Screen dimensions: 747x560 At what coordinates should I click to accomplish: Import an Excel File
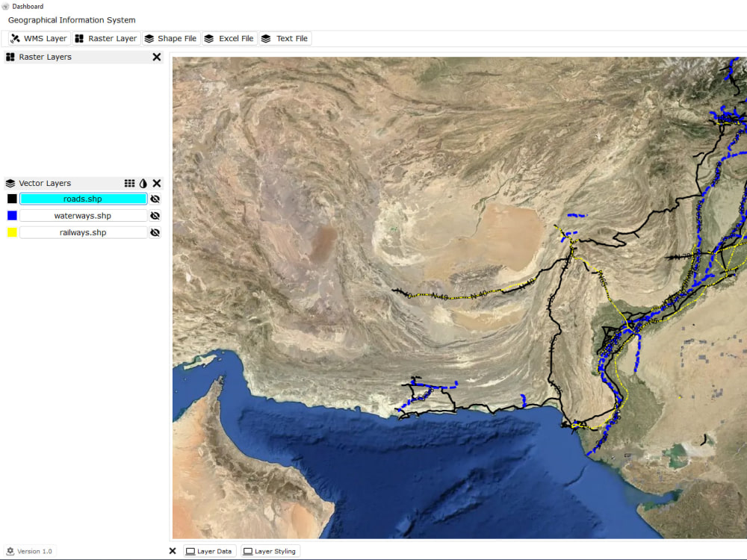click(x=229, y=39)
